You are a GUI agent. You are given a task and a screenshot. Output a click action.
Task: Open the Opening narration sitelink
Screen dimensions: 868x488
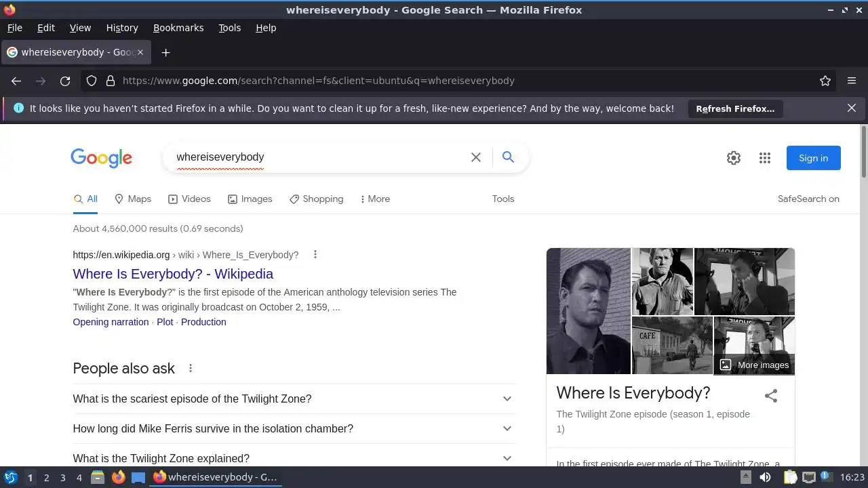tap(111, 322)
